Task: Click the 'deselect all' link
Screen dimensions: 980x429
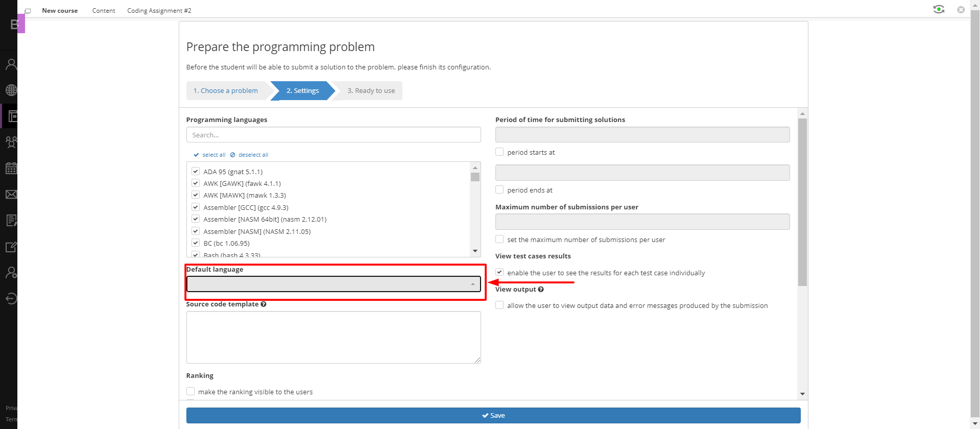Action: click(253, 155)
